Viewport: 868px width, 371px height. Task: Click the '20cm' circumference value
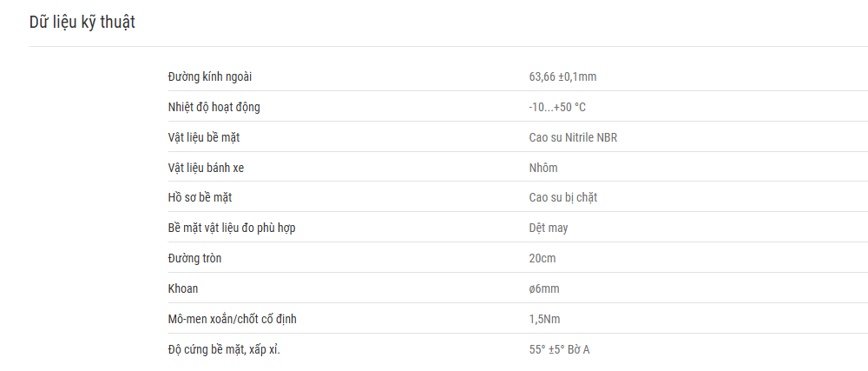542,259
